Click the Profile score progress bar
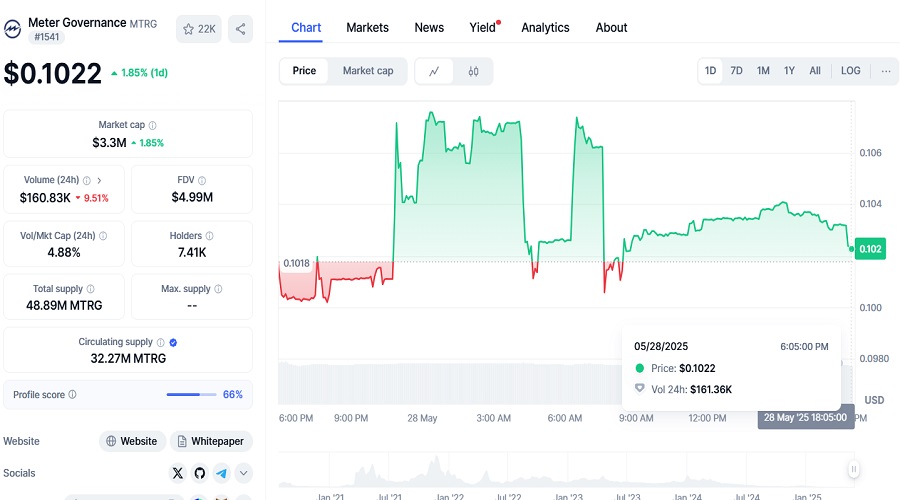This screenshot has width=900, height=500. [x=191, y=394]
